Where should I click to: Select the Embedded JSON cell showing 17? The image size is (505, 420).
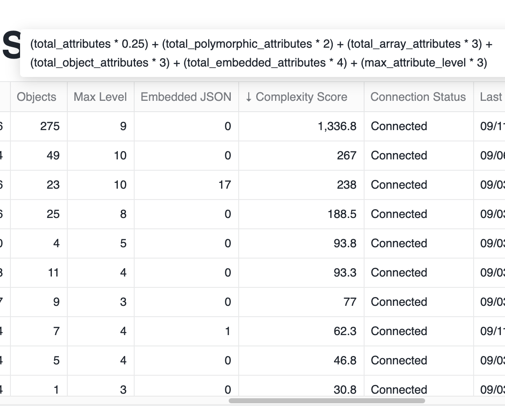(x=224, y=185)
